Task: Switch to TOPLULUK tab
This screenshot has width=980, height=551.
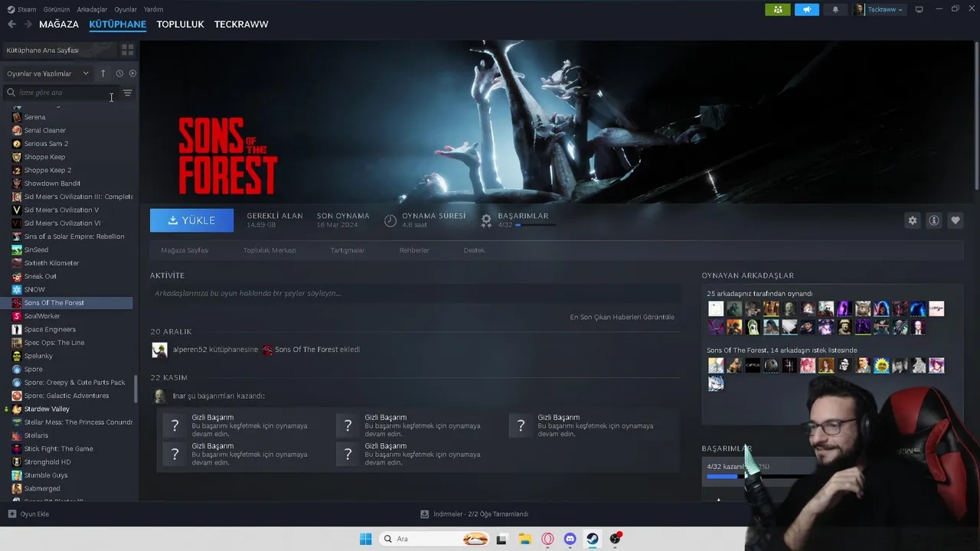Action: coord(180,24)
